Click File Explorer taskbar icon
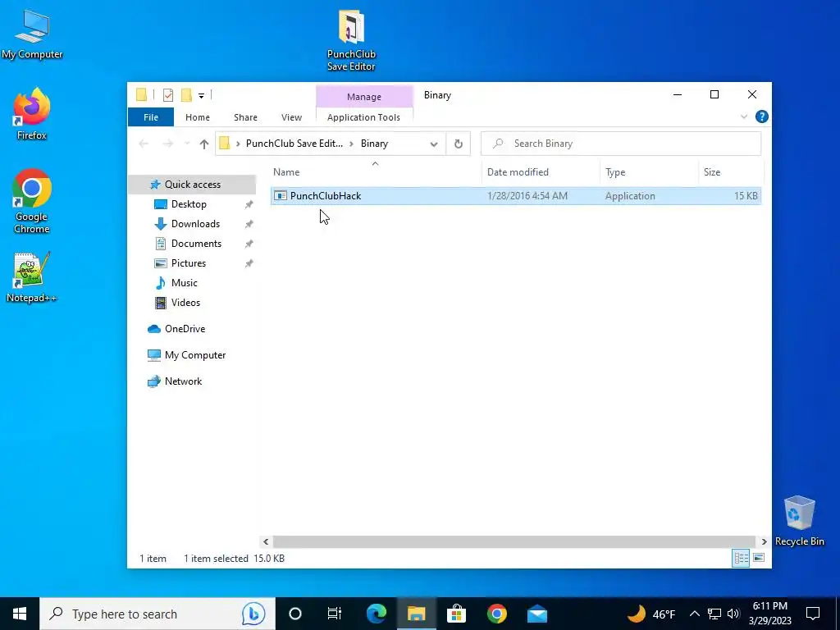 click(416, 614)
